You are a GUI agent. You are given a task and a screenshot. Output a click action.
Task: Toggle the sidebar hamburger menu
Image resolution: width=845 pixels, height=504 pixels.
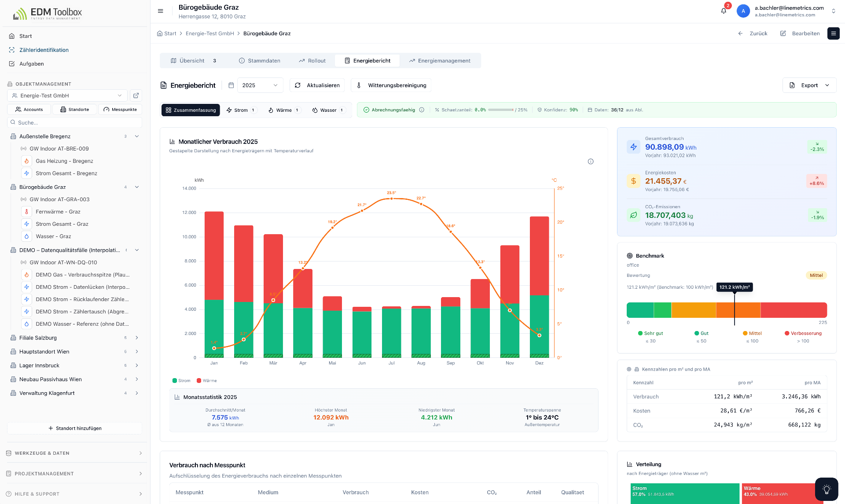point(161,11)
